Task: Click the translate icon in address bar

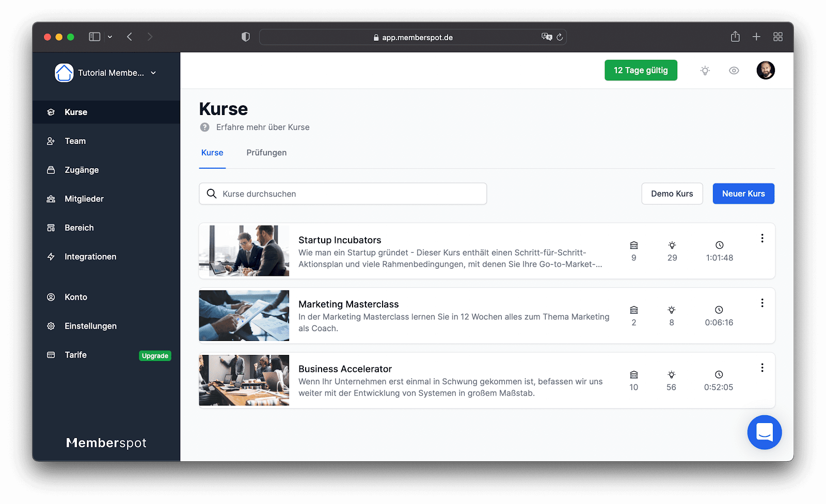Action: (x=547, y=37)
